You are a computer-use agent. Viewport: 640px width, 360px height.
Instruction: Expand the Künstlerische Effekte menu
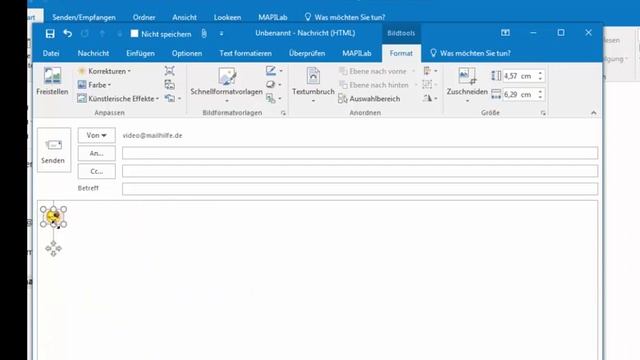point(118,98)
